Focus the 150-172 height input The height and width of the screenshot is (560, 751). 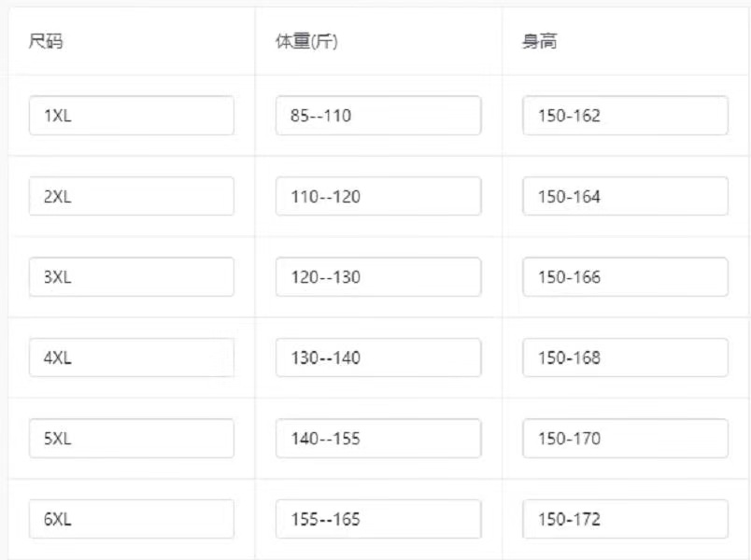(x=625, y=519)
